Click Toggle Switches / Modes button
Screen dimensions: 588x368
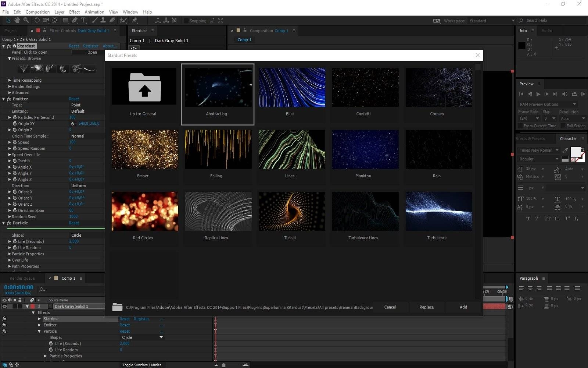(x=141, y=365)
